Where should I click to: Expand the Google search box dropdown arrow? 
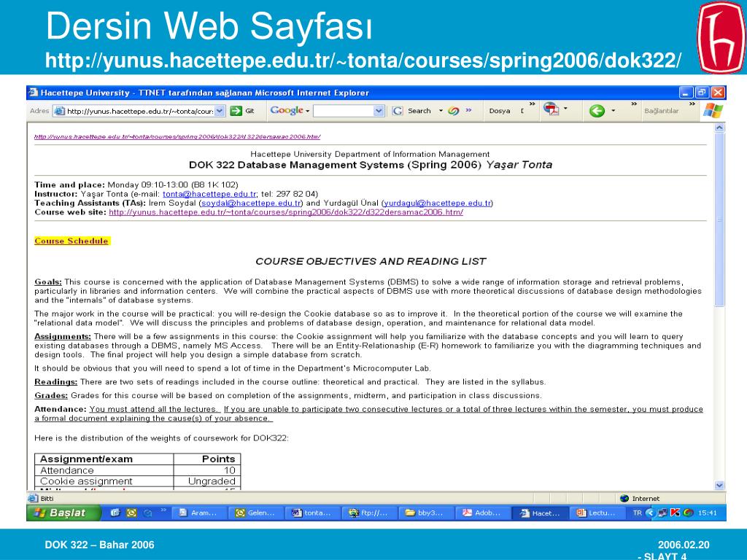tap(379, 111)
